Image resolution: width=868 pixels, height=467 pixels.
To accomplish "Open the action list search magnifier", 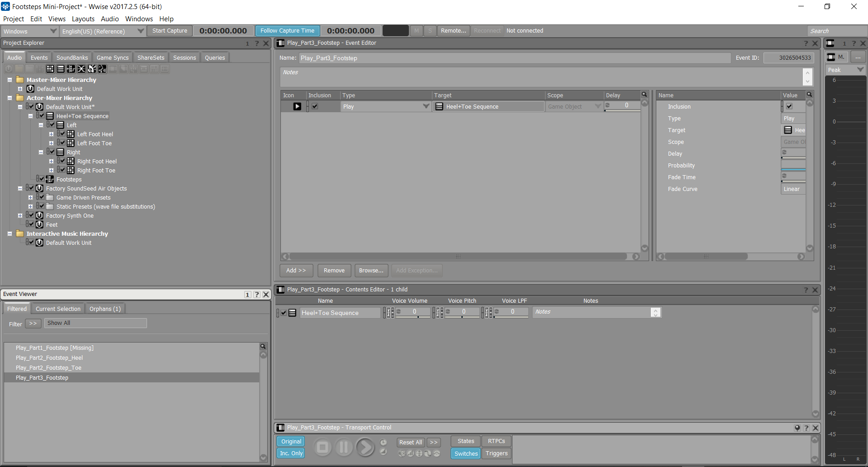I will click(x=645, y=95).
